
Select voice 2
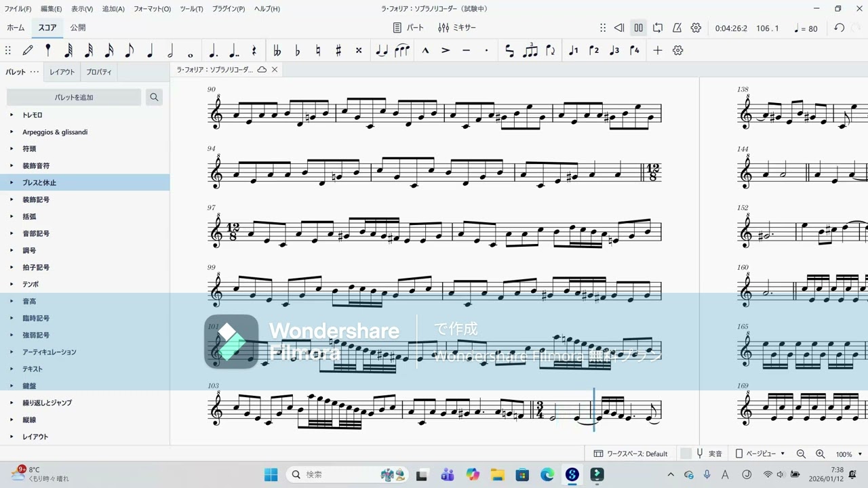pos(593,50)
